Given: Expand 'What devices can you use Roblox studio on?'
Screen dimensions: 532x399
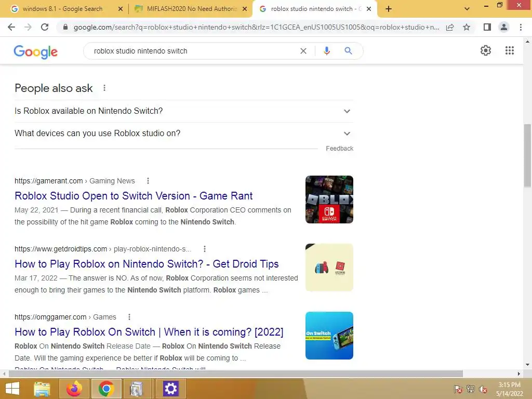Looking at the screenshot, I should (184, 134).
